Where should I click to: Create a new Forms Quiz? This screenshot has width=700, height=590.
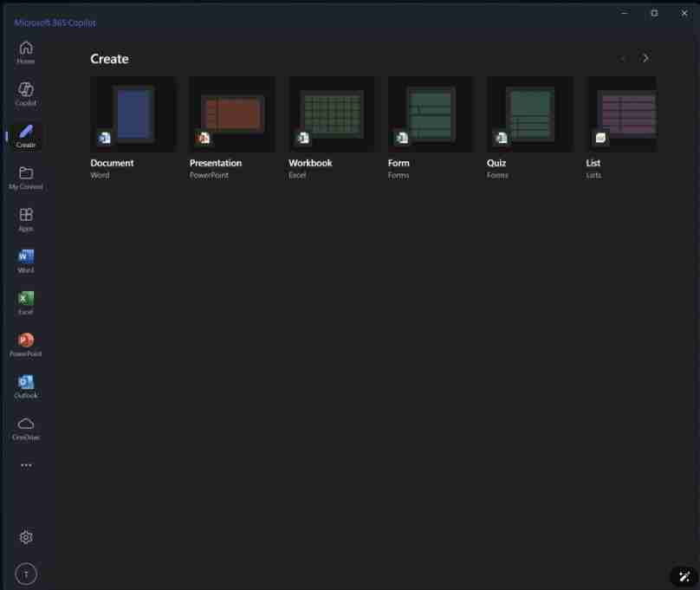pyautogui.click(x=529, y=113)
